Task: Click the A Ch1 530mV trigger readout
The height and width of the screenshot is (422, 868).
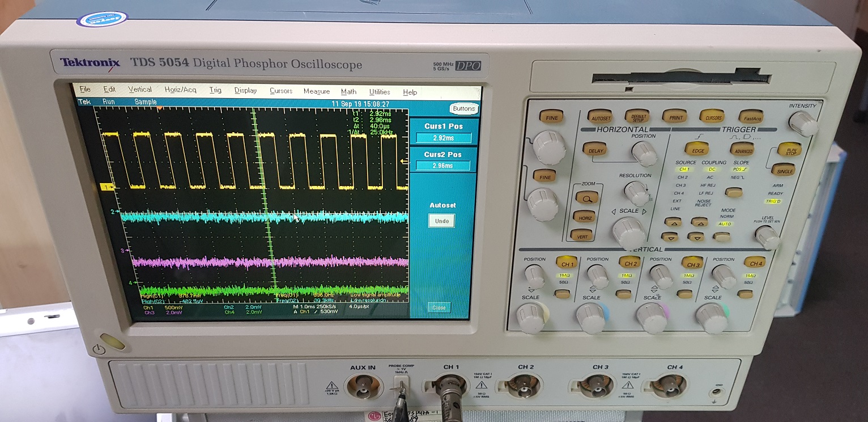Action: click(316, 312)
